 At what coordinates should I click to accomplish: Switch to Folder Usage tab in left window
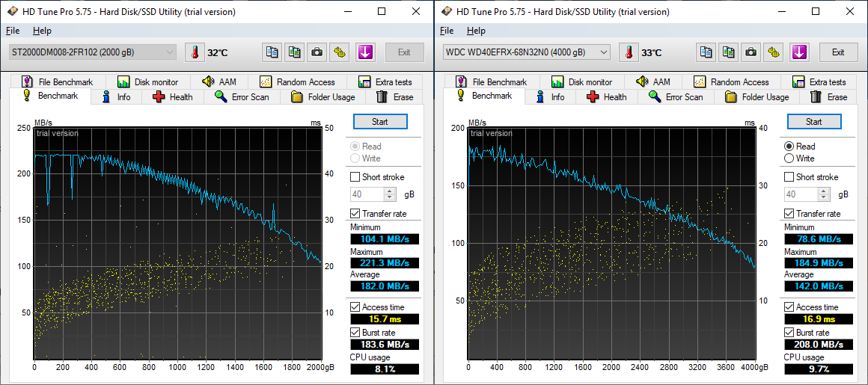click(323, 97)
